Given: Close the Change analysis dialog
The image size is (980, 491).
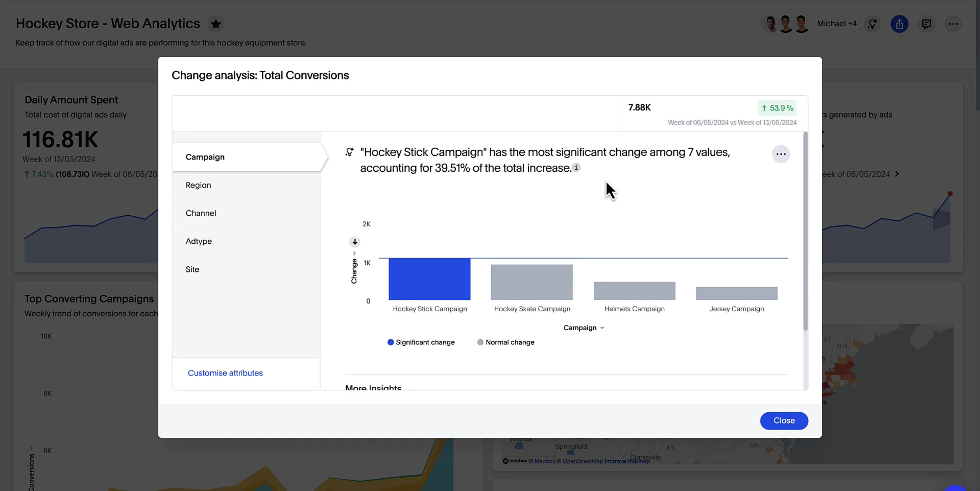Looking at the screenshot, I should point(784,421).
